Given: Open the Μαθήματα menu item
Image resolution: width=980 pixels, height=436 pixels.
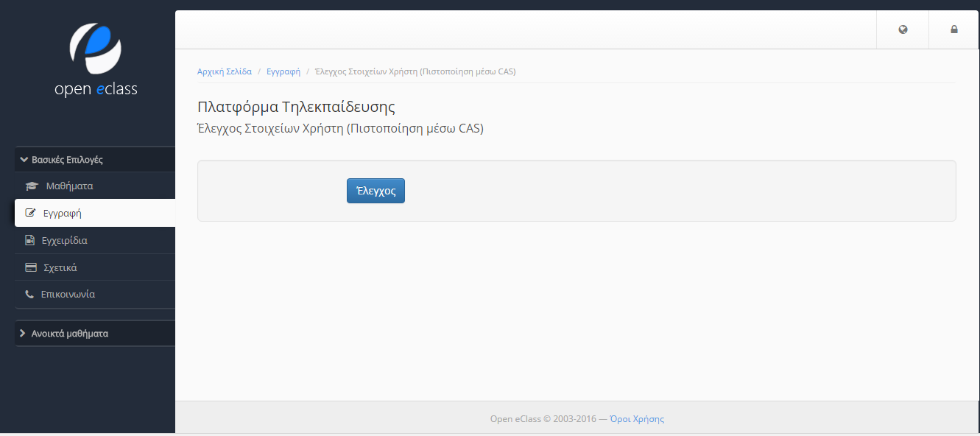Looking at the screenshot, I should tap(95, 186).
